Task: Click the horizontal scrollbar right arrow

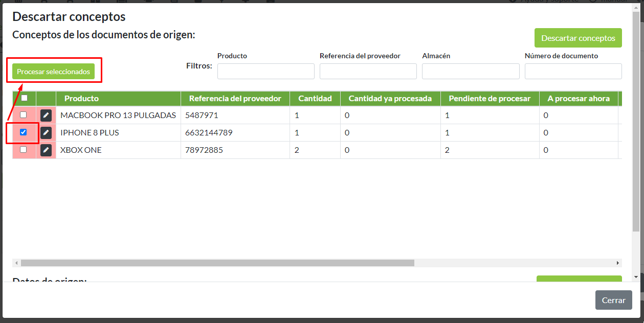Action: (618, 263)
